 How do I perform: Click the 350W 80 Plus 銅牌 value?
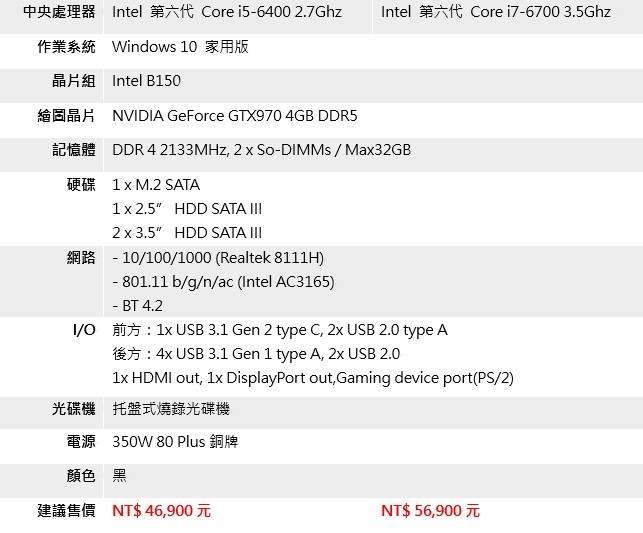[x=175, y=442]
